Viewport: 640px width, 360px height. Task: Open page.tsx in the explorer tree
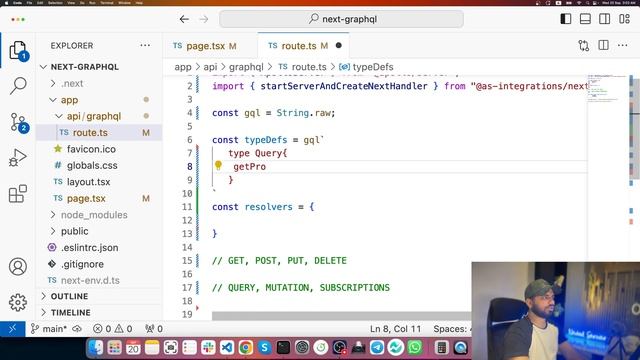pyautogui.click(x=99, y=198)
